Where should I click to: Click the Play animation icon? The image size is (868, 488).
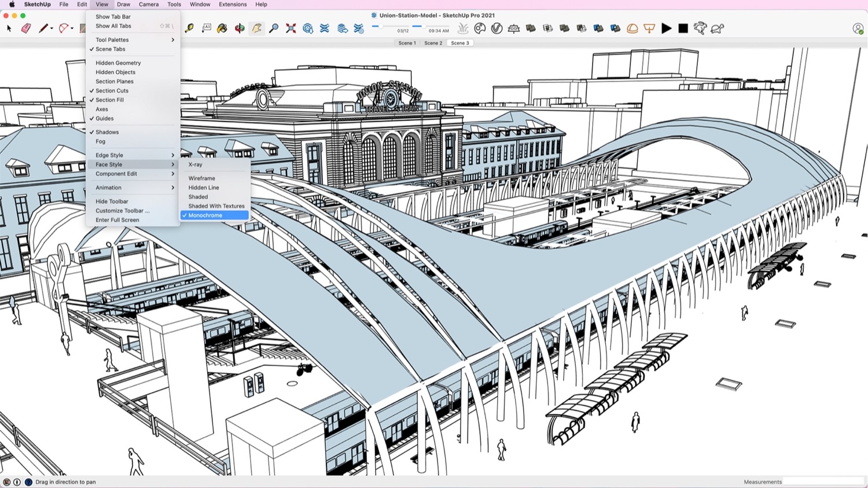(x=666, y=28)
